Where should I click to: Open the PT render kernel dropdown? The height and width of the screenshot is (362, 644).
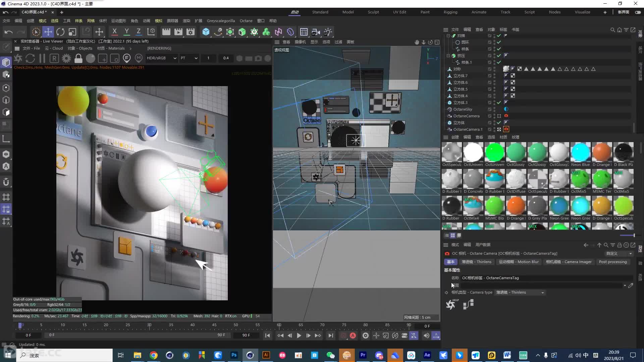coord(189,58)
